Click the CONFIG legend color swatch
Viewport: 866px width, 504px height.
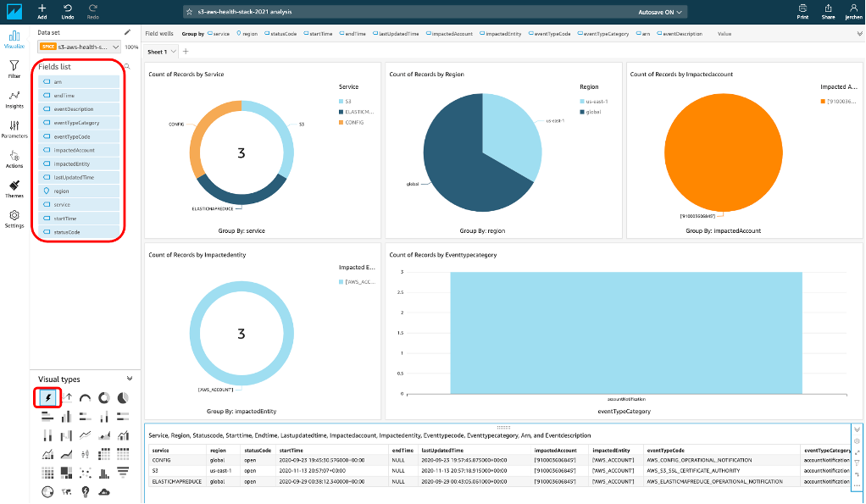(x=341, y=123)
